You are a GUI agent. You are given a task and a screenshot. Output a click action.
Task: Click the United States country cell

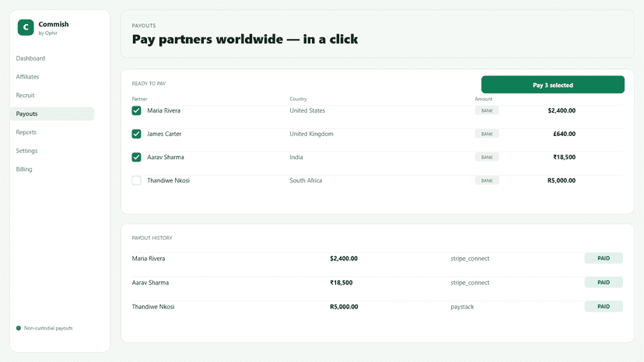click(307, 110)
